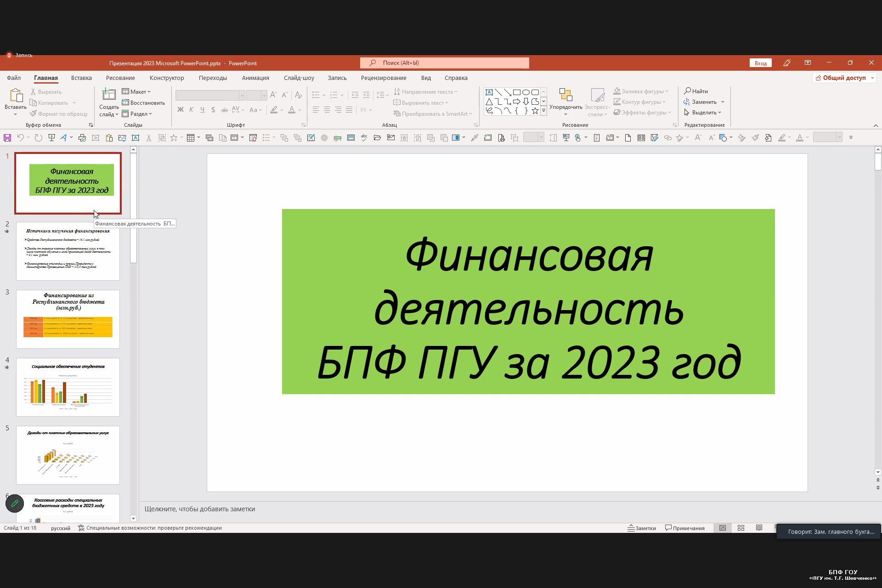
Task: Click the Поиск search field
Action: [445, 63]
